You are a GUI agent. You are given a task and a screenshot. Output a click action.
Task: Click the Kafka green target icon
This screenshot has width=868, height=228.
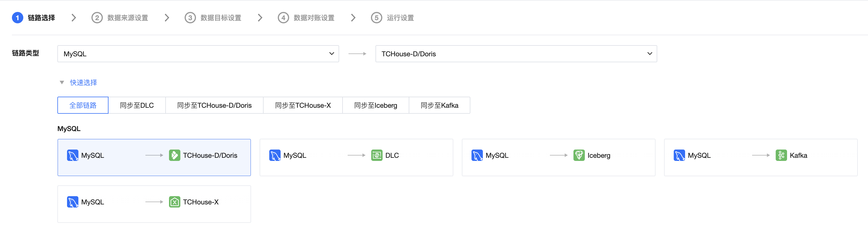click(781, 155)
